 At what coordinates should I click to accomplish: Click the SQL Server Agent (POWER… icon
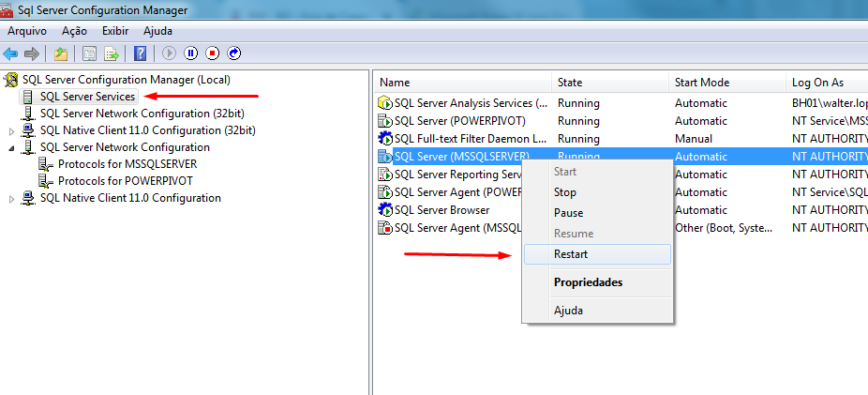(x=384, y=192)
